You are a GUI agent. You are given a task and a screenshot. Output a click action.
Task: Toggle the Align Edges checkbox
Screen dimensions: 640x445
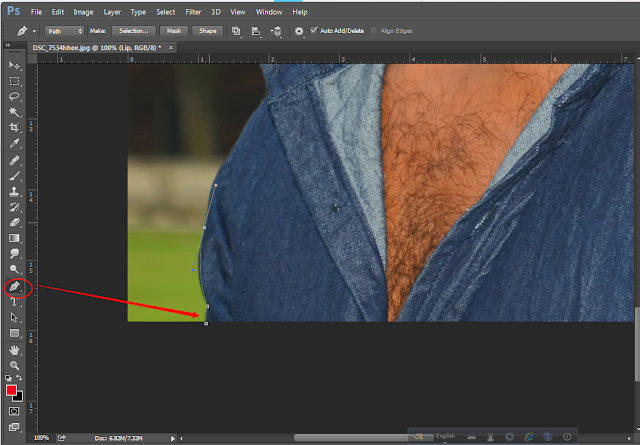[373, 31]
